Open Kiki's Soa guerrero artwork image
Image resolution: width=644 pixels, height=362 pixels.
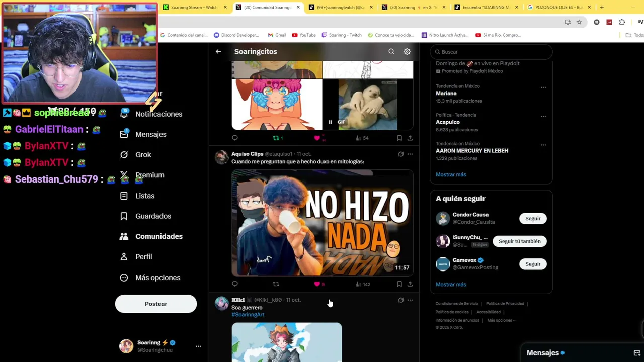287,342
